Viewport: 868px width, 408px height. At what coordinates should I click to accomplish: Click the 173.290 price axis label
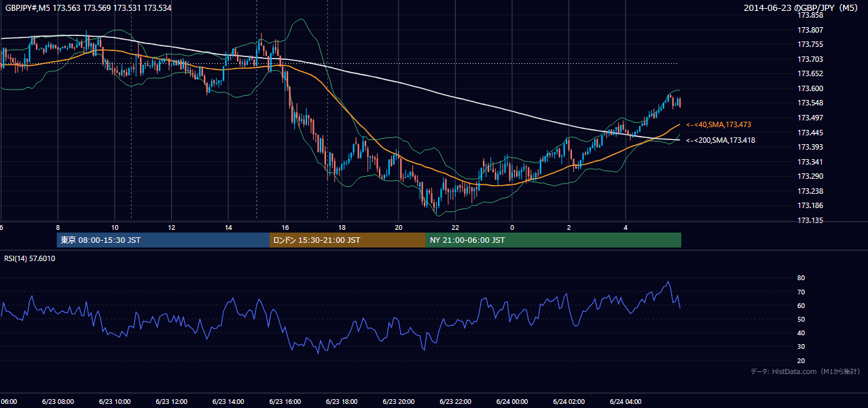(810, 176)
